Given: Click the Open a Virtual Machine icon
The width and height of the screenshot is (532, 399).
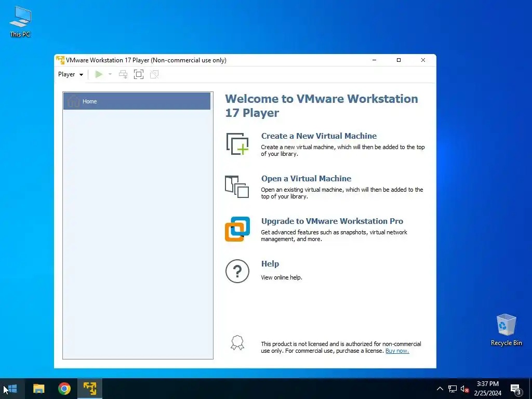Looking at the screenshot, I should click(x=237, y=187).
